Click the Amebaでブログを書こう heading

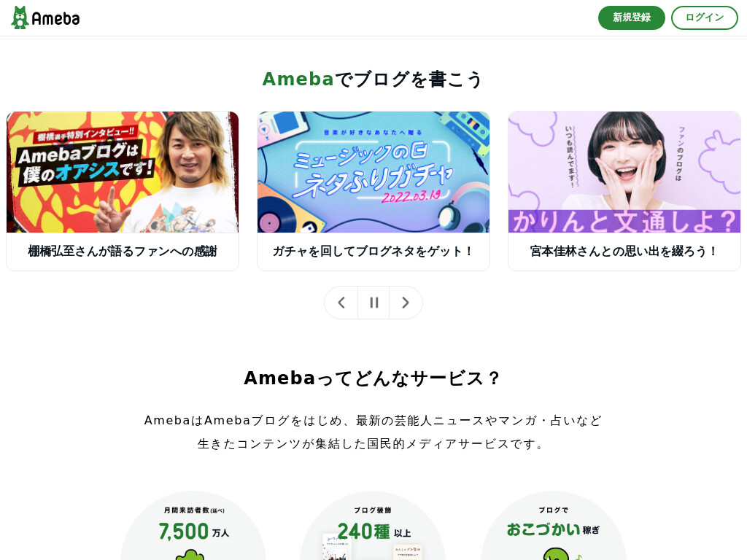click(x=373, y=79)
